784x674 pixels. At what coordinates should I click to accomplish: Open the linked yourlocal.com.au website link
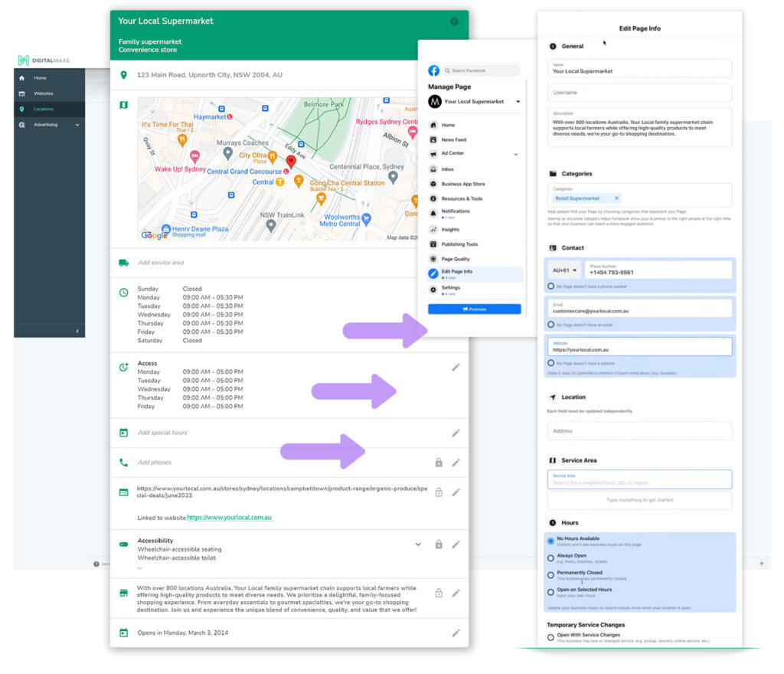tap(230, 518)
